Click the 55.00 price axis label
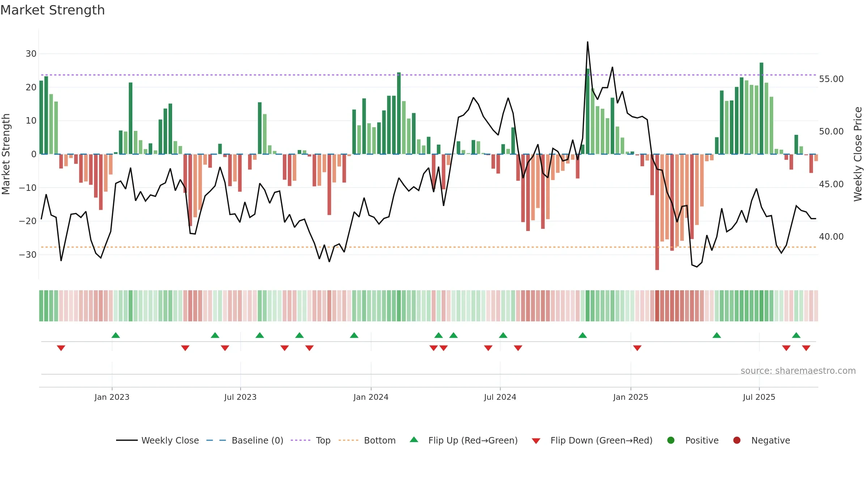 tap(831, 79)
